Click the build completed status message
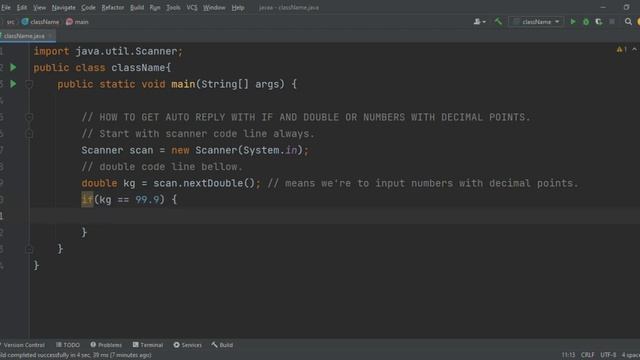This screenshot has height=360, width=640. click(76, 355)
